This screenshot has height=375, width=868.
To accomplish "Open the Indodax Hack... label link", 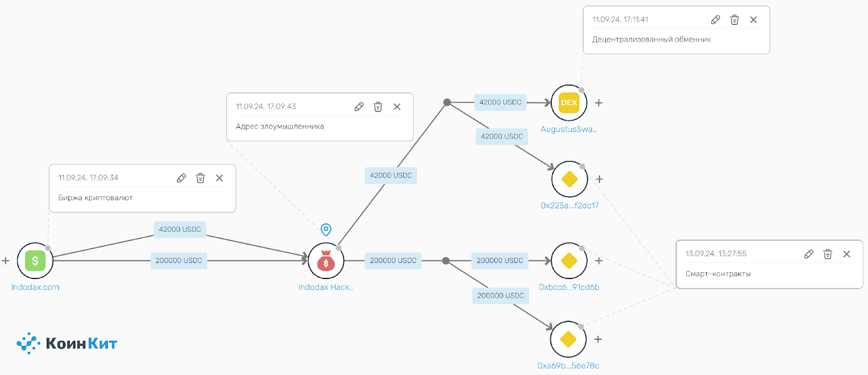I will 326,287.
